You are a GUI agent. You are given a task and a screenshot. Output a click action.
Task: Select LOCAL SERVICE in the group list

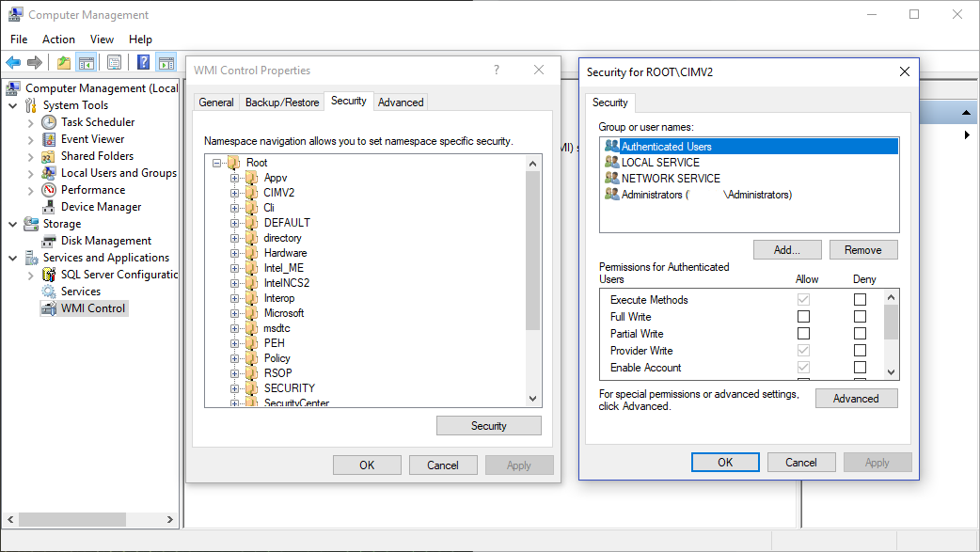pos(658,162)
